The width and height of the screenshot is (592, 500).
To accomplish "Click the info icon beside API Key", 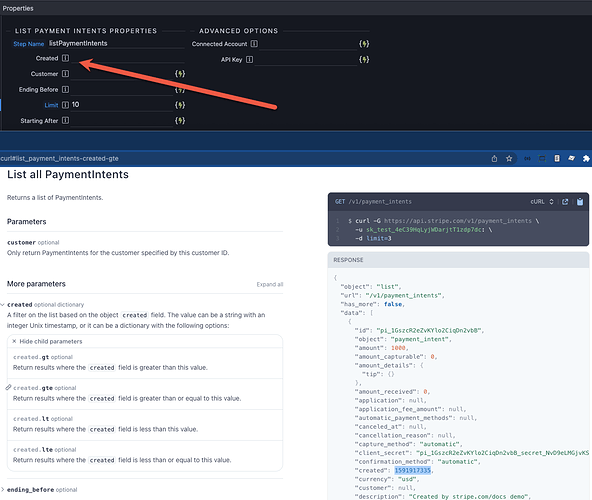I will tap(250, 60).
